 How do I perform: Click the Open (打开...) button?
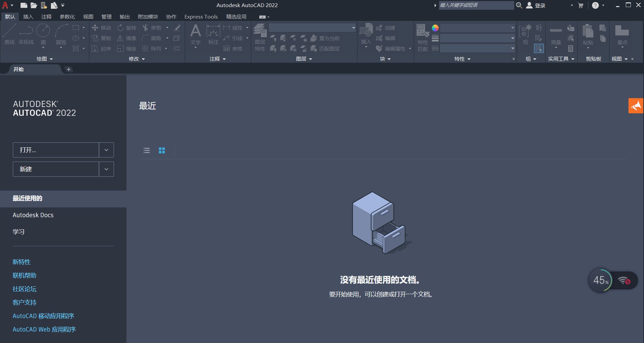[x=56, y=150]
